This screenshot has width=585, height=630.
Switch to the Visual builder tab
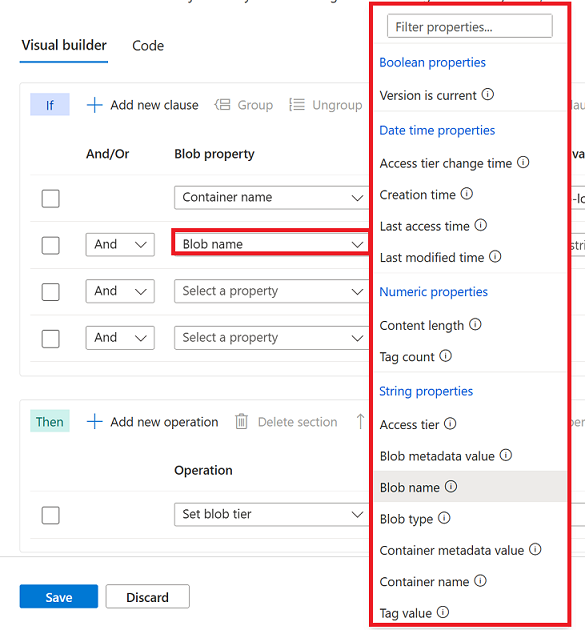[64, 45]
